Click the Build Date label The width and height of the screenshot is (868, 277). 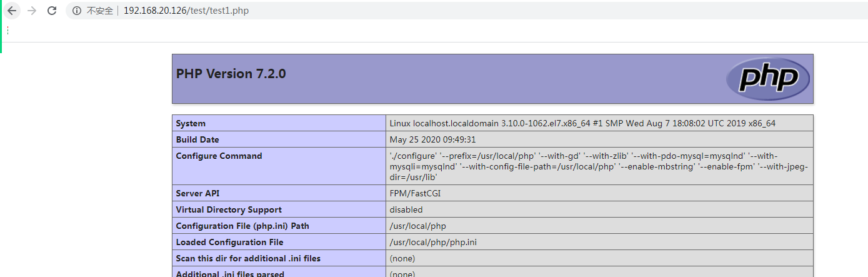click(x=197, y=139)
